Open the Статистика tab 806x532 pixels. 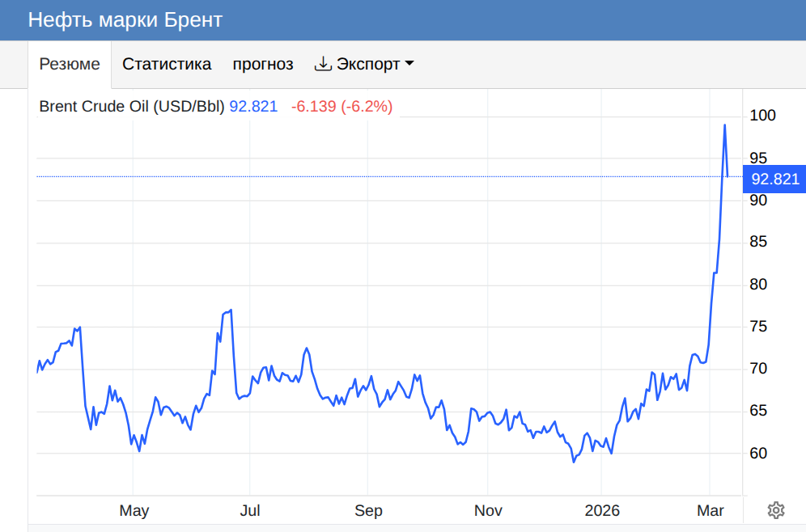[167, 64]
